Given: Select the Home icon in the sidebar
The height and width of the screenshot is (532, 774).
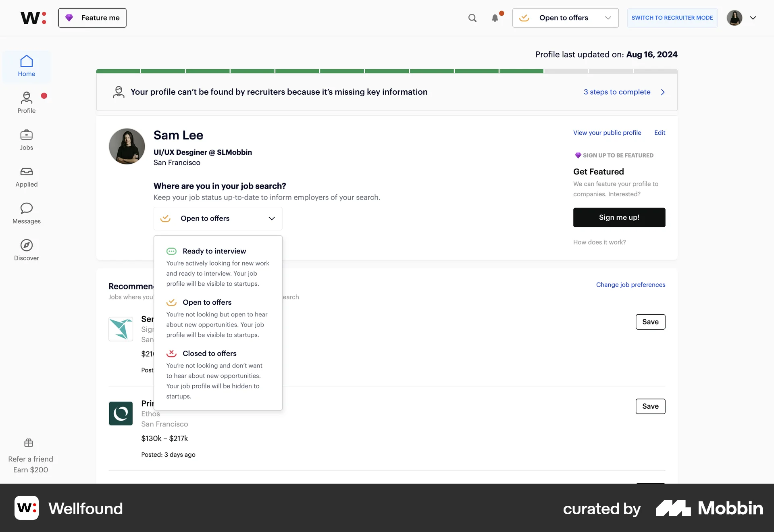Looking at the screenshot, I should pyautogui.click(x=26, y=66).
